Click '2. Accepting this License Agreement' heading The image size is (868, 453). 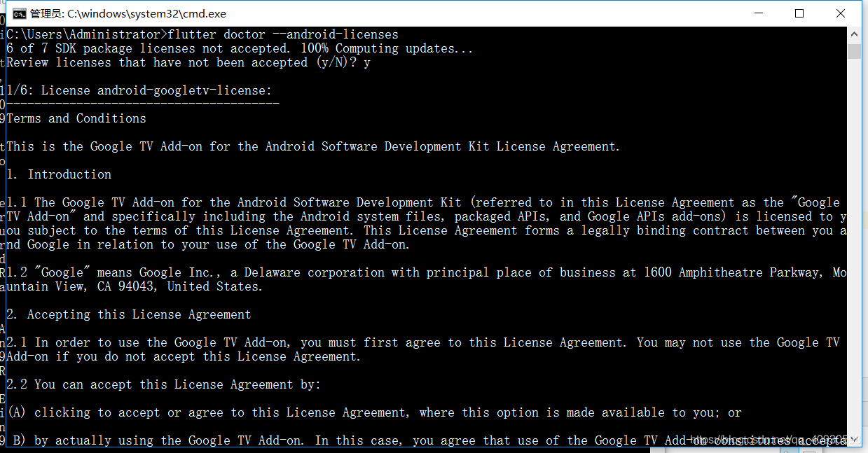coord(129,314)
